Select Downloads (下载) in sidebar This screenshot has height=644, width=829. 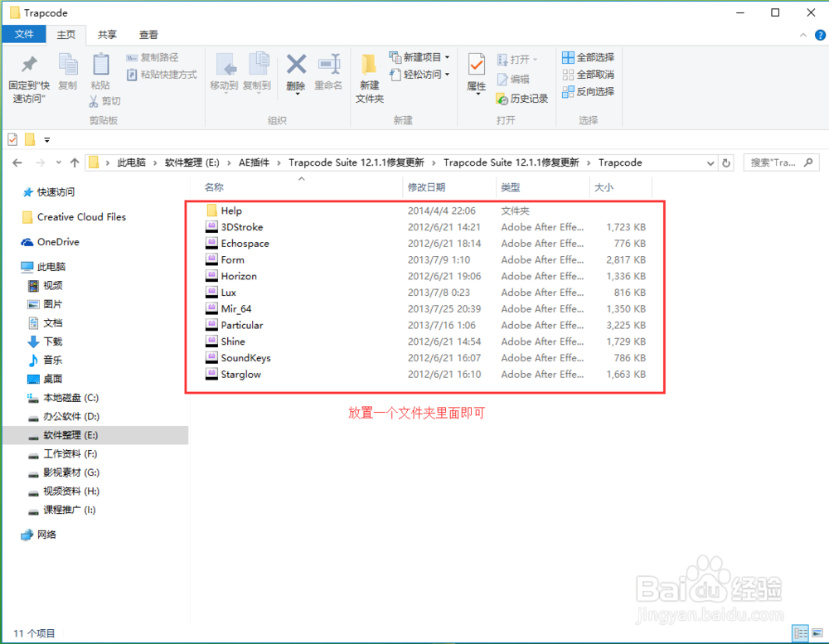(x=45, y=341)
